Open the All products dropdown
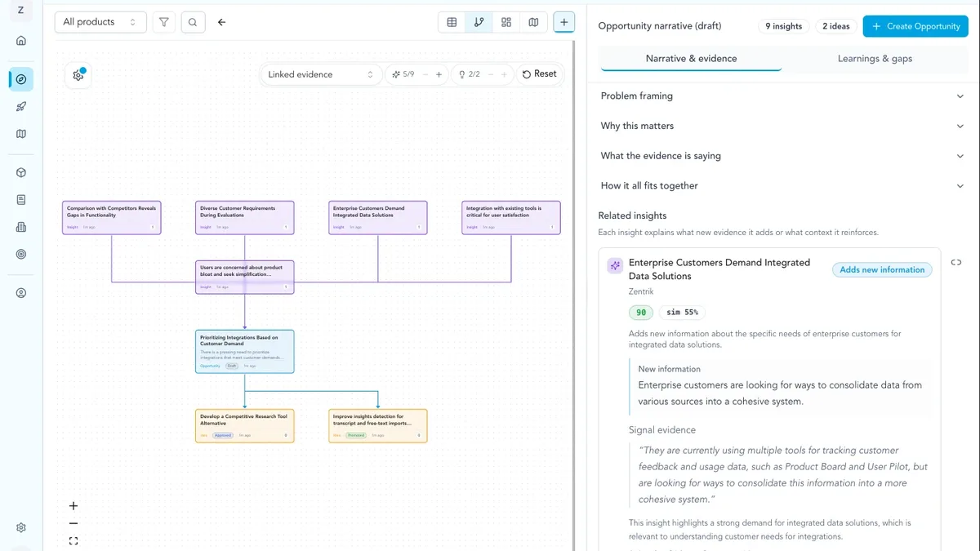980x551 pixels. click(x=100, y=22)
